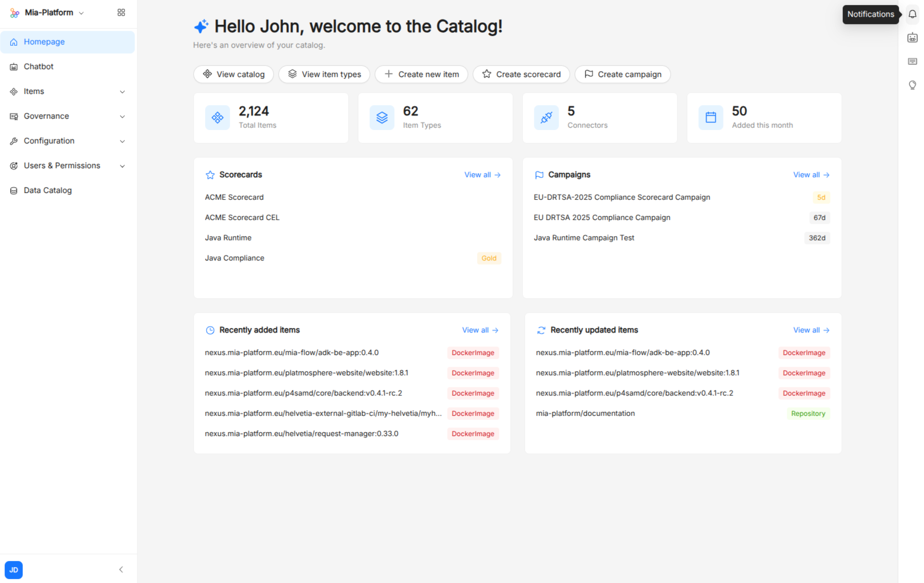The height and width of the screenshot is (583, 924).
Task: Expand the Items menu chevron
Action: 122,92
